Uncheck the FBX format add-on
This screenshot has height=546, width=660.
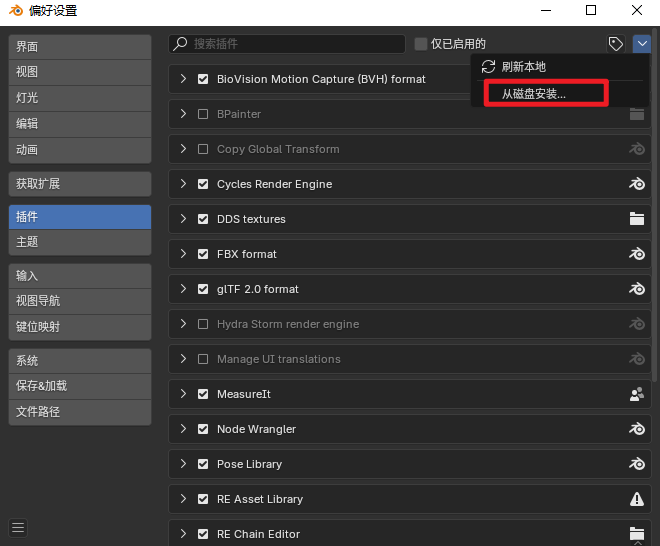pos(203,254)
